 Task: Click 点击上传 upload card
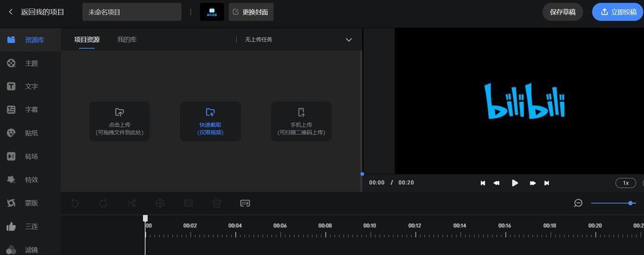(119, 121)
